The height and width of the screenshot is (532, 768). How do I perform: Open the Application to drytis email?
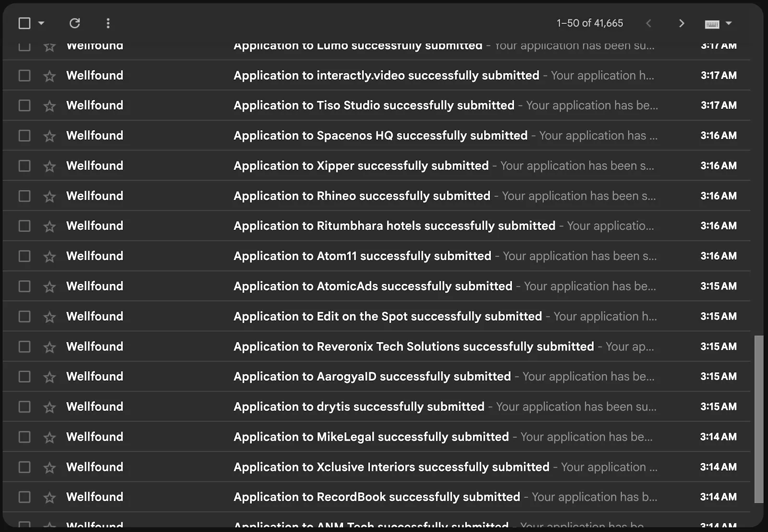pyautogui.click(x=376, y=407)
